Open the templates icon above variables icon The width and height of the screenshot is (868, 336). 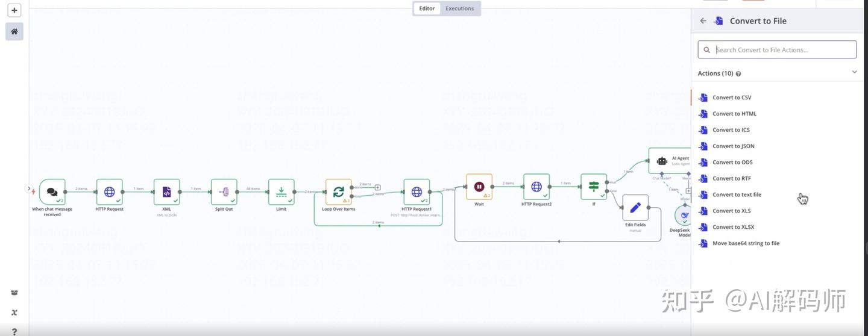(x=14, y=293)
